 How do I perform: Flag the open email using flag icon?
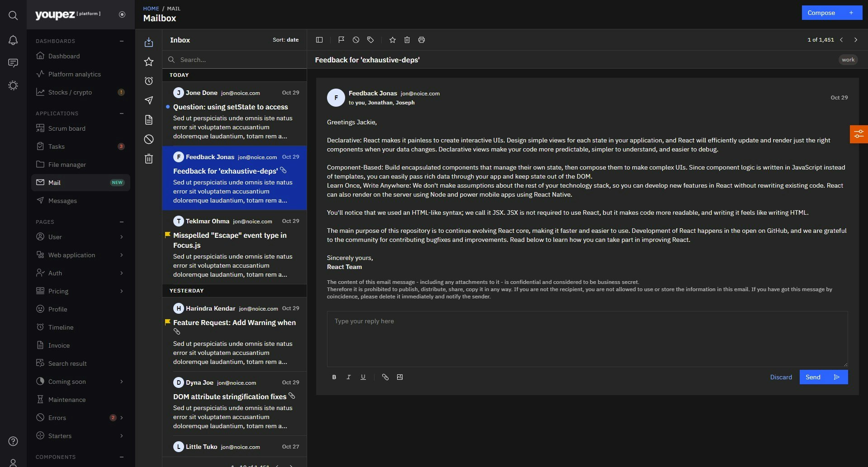tap(342, 40)
